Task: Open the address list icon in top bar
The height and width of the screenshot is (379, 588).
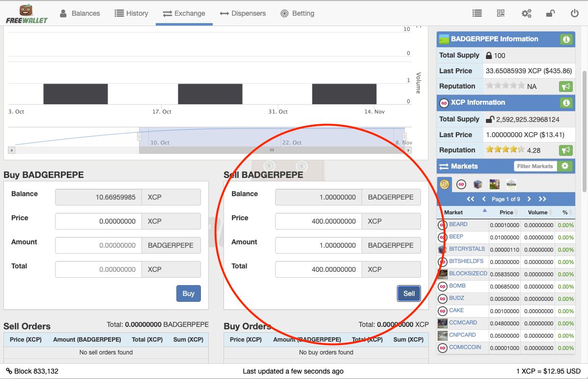Action: (x=477, y=13)
